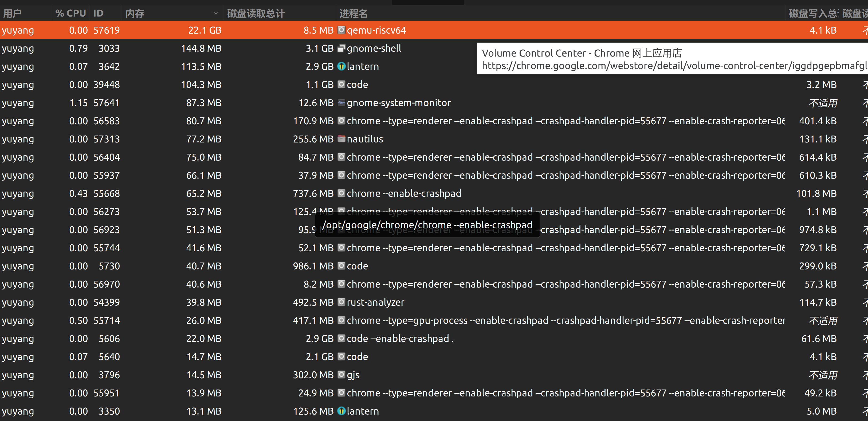
Task: Click the Chrome icon on chrome --enable-crashpad row
Action: (x=341, y=193)
